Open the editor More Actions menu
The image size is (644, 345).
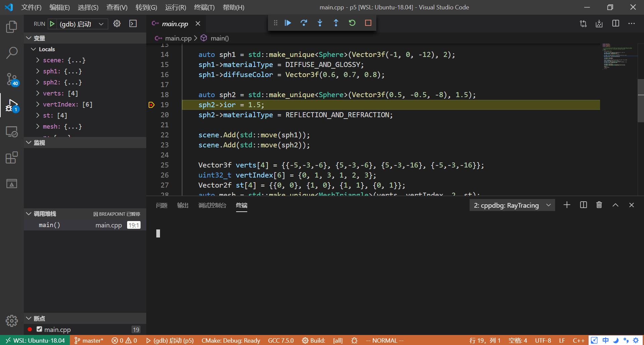coord(632,23)
